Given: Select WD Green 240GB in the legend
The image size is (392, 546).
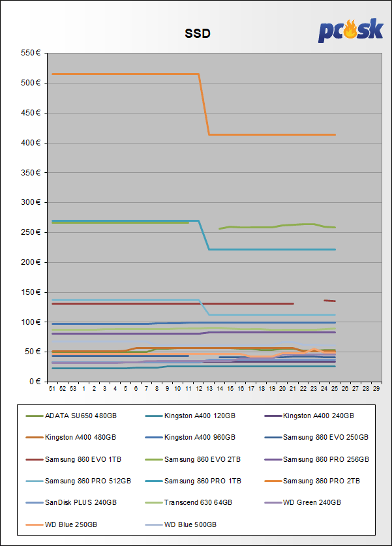Looking at the screenshot, I should pyautogui.click(x=311, y=504).
